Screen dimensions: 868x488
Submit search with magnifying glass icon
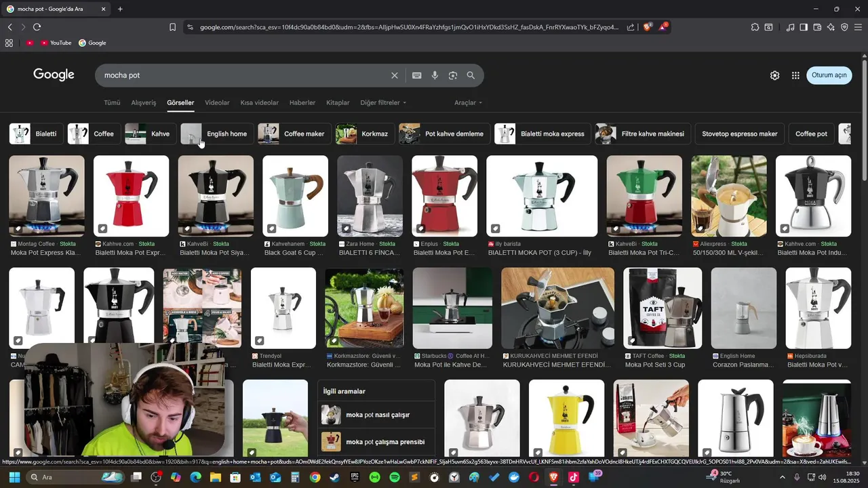pos(471,75)
